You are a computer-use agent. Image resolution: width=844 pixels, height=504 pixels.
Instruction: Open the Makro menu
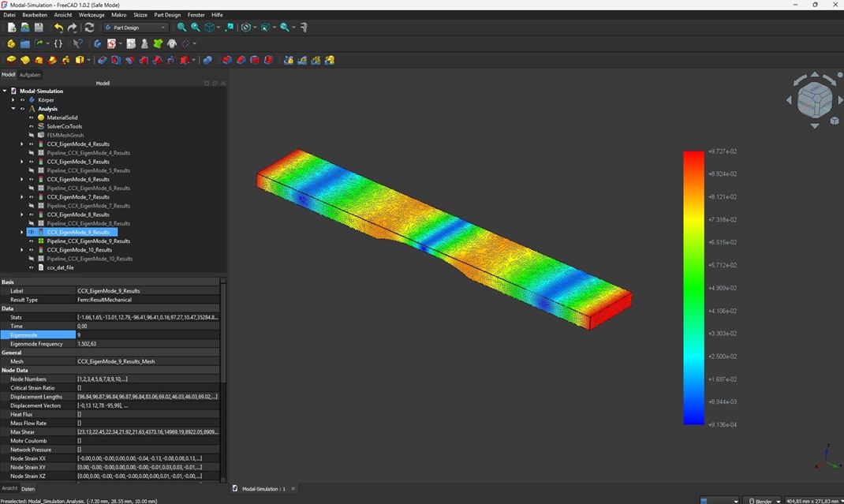118,15
